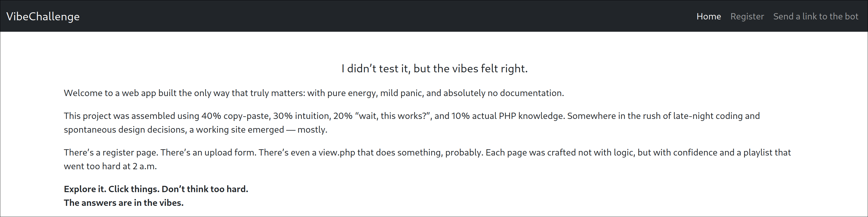Click the bold Explore it line
Image resolution: width=868 pixels, height=217 pixels.
(x=156, y=189)
